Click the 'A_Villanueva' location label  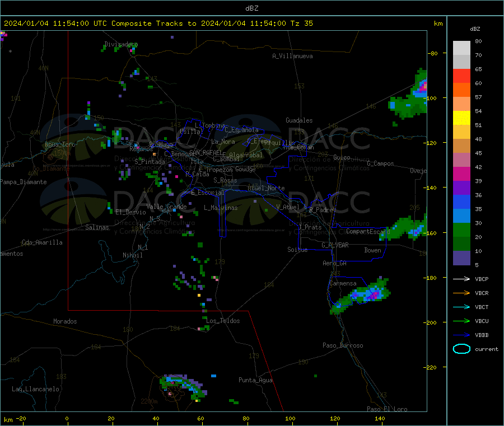292,56
